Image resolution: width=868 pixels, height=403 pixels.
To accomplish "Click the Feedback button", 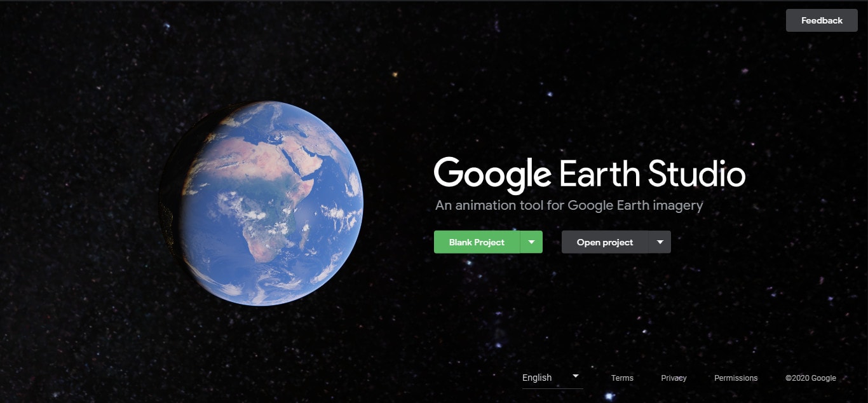I will [822, 20].
